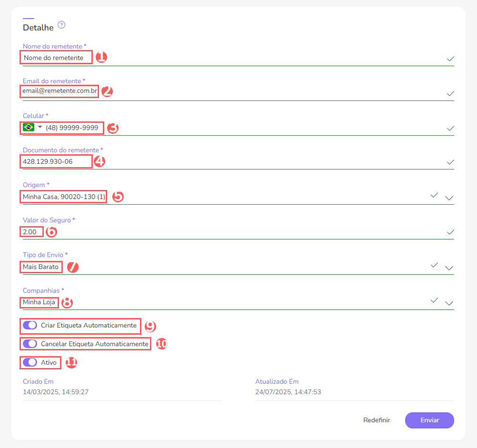Screen dimensions: 477x448
Task: Open the help icon next to Detalhe
Action: pyautogui.click(x=61, y=25)
